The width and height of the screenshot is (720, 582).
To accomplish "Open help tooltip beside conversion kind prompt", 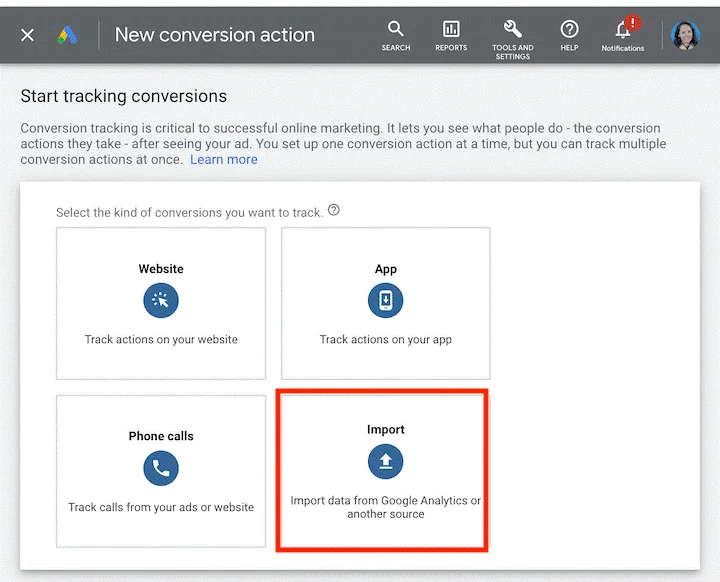I will (x=334, y=210).
